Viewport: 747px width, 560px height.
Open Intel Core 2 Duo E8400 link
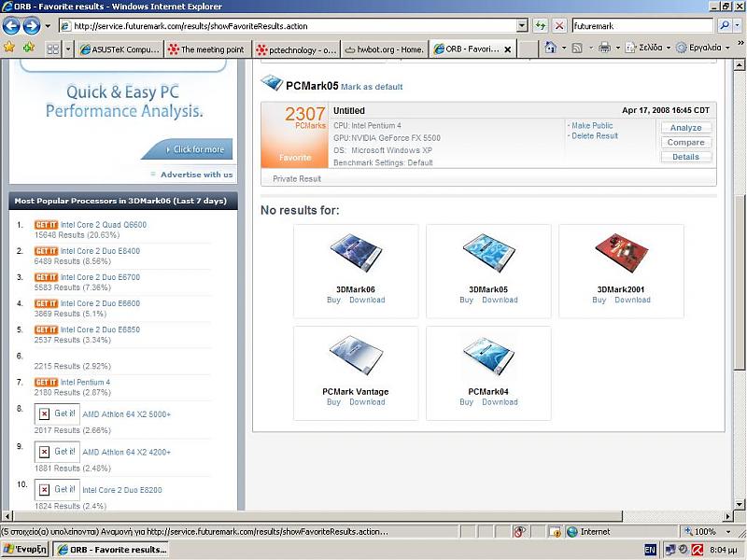[100, 251]
